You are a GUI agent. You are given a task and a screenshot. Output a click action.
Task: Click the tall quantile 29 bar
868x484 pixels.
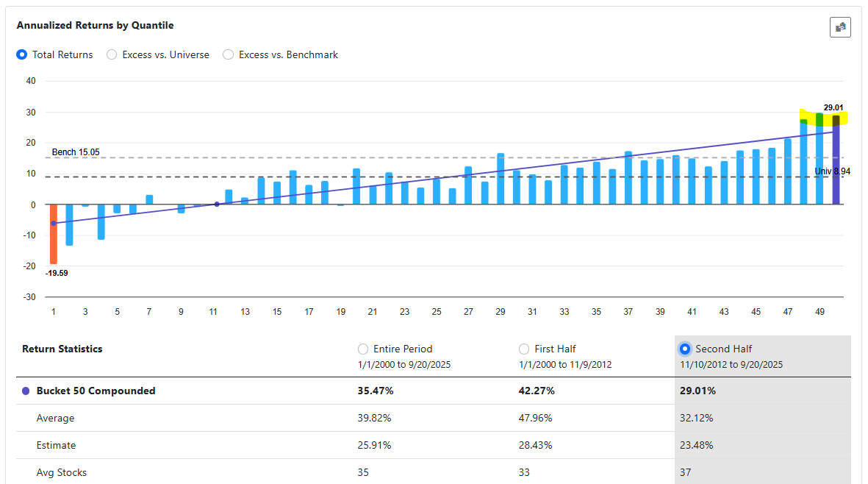(501, 179)
